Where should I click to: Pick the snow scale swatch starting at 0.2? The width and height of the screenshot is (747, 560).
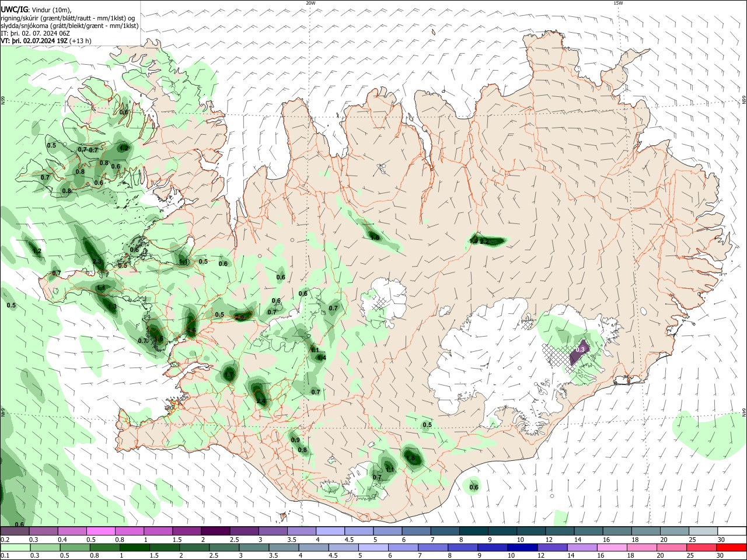point(15,531)
